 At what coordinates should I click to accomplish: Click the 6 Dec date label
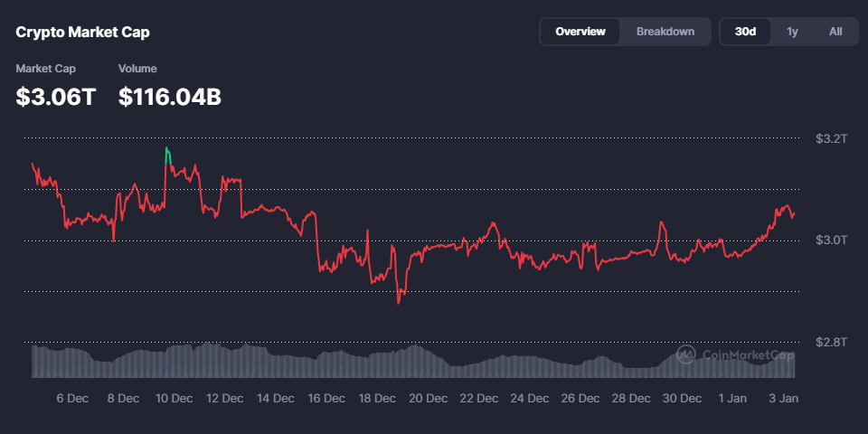pyautogui.click(x=72, y=398)
